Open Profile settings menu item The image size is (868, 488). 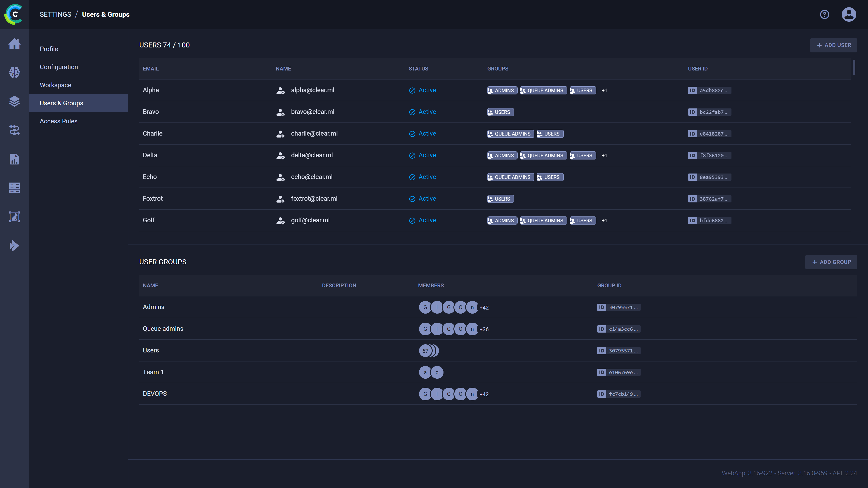coord(49,48)
